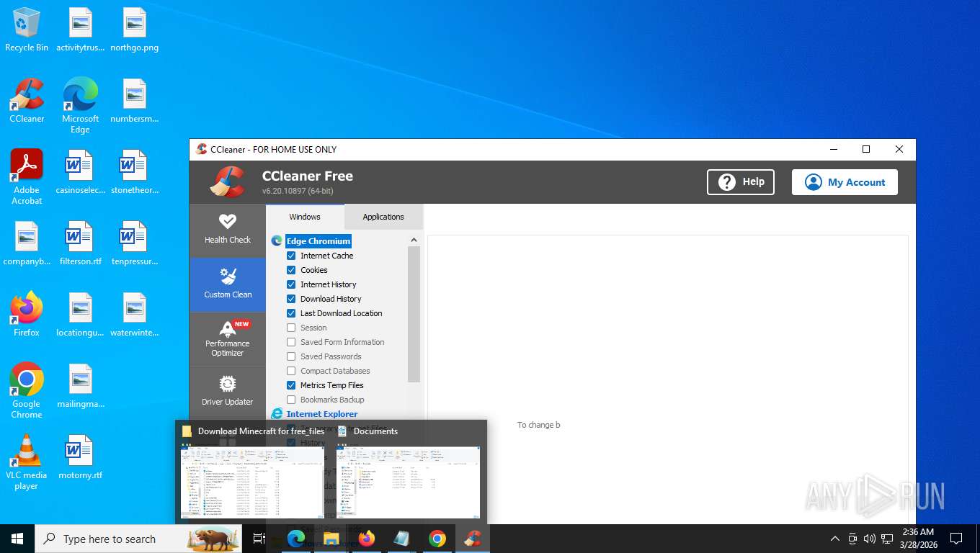Uncheck the Download History checkbox
This screenshot has height=553, width=980.
291,299
